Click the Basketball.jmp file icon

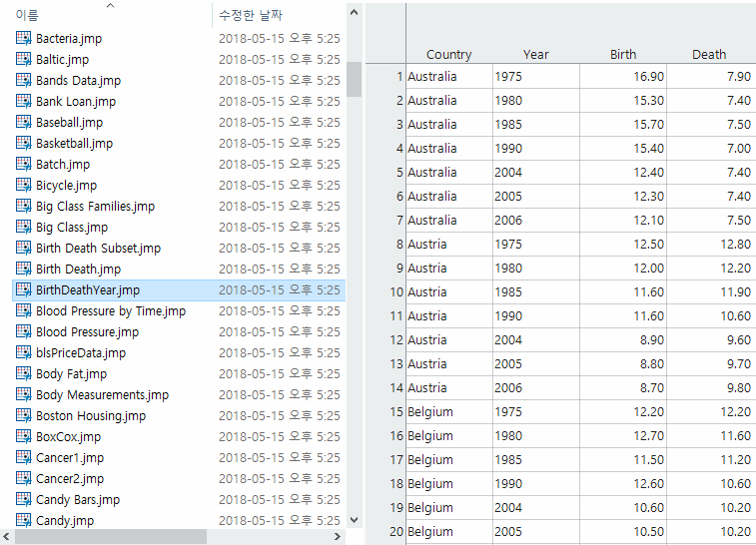(x=24, y=143)
